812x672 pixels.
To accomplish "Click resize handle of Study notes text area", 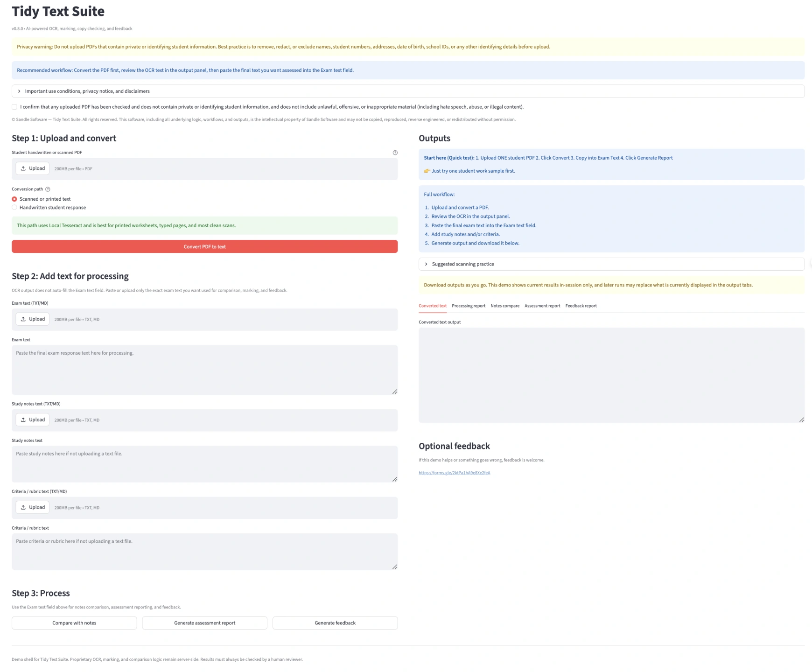I will click(x=394, y=479).
